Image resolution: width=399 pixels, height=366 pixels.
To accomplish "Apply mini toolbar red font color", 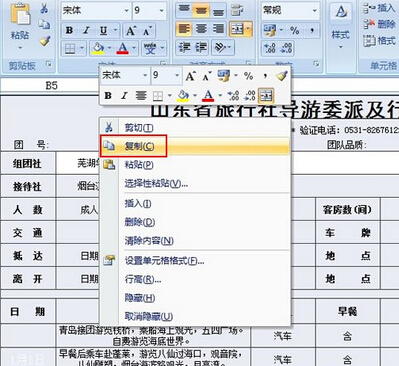I will (208, 96).
